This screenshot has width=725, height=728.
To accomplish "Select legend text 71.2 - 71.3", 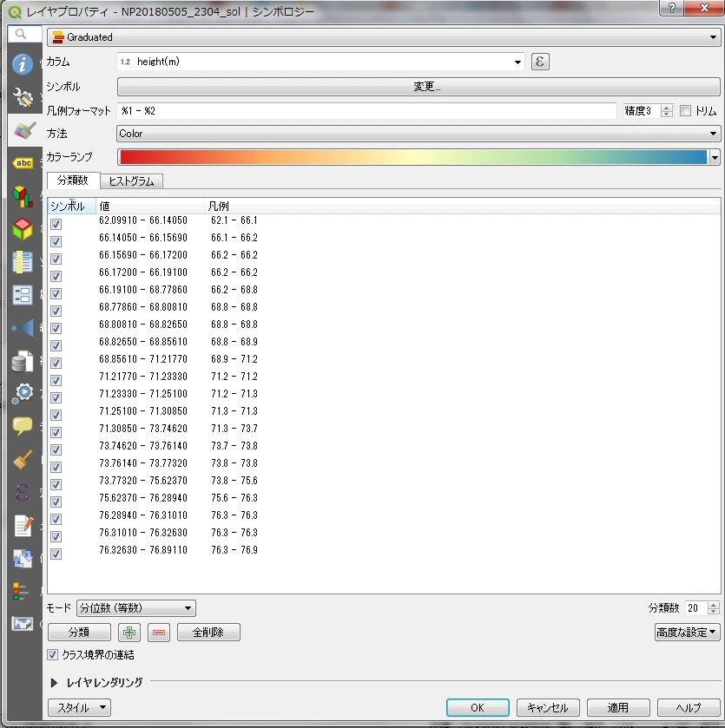I will point(234,394).
